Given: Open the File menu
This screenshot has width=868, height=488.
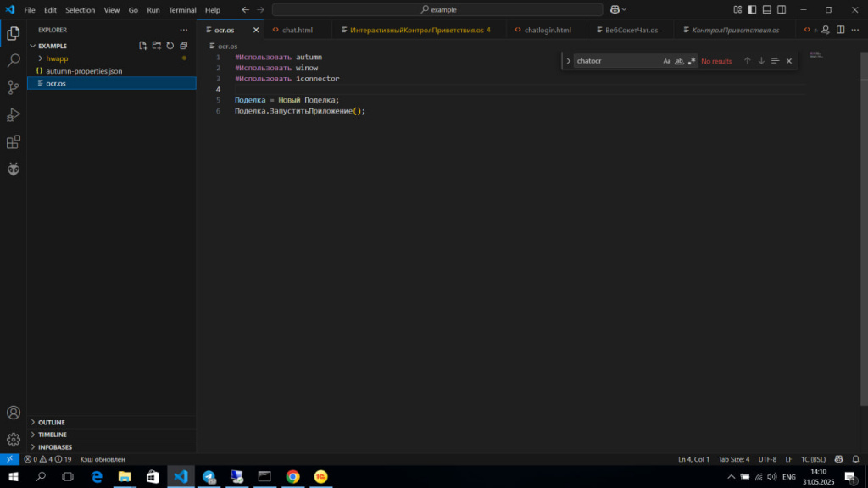Looking at the screenshot, I should (x=30, y=10).
